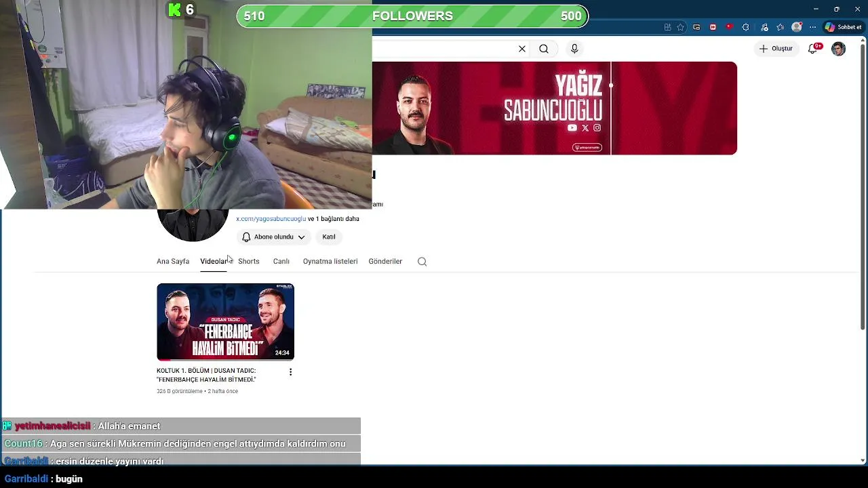Switch to the Shorts tab
Screen dimensions: 868x488
tap(249, 261)
